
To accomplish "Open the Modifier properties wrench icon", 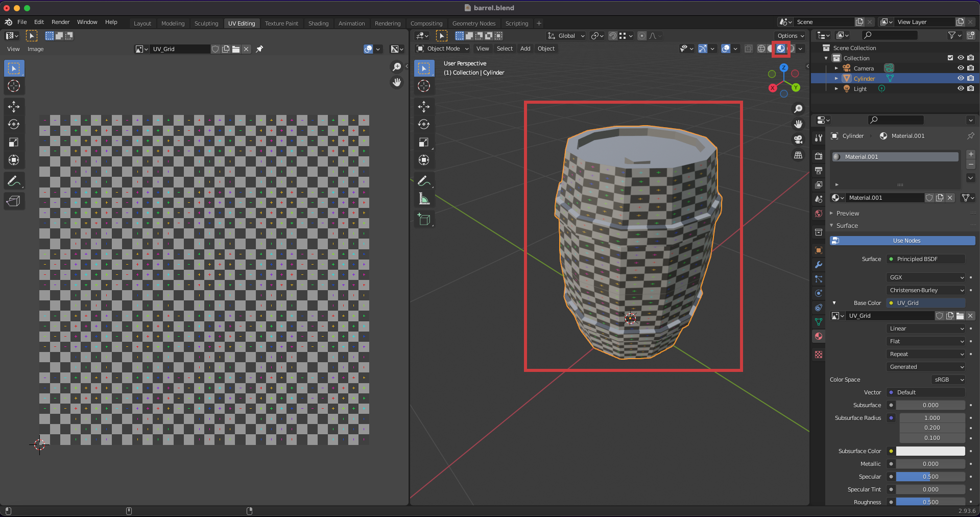I will [x=819, y=265].
